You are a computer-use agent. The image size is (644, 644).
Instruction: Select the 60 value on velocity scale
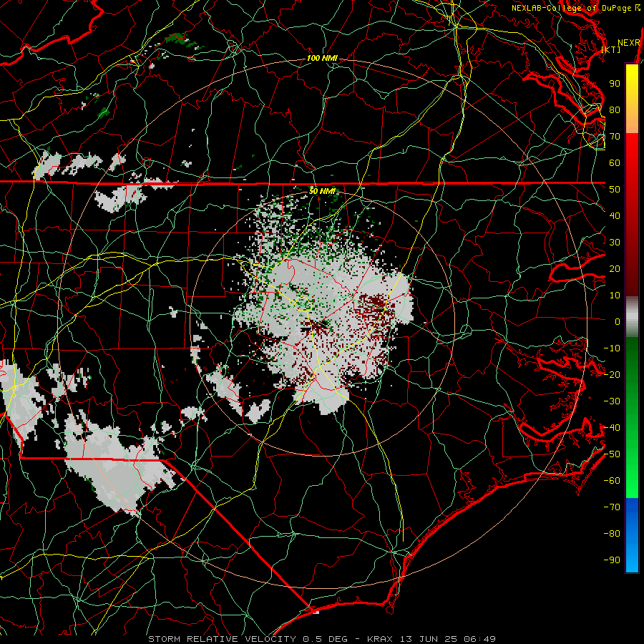[x=615, y=163]
